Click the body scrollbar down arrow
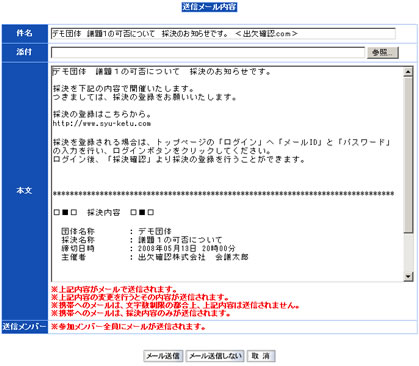Image resolution: width=419 pixels, height=366 pixels. 408,276
